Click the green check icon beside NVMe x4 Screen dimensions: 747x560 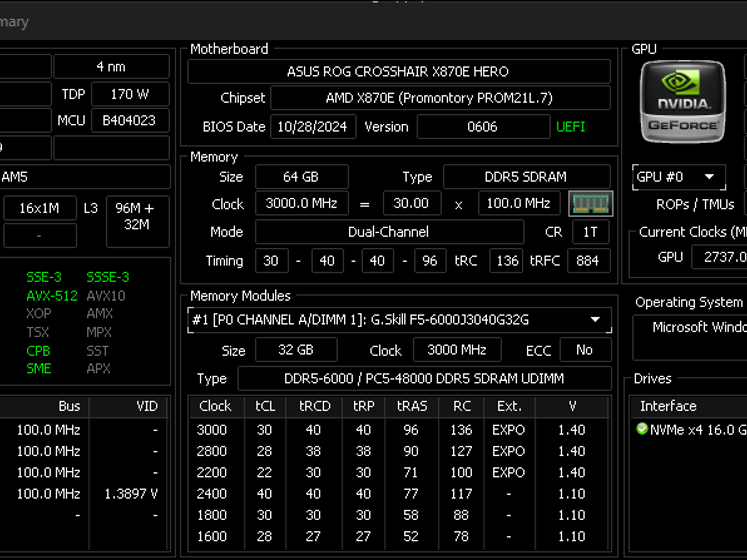coord(642,429)
